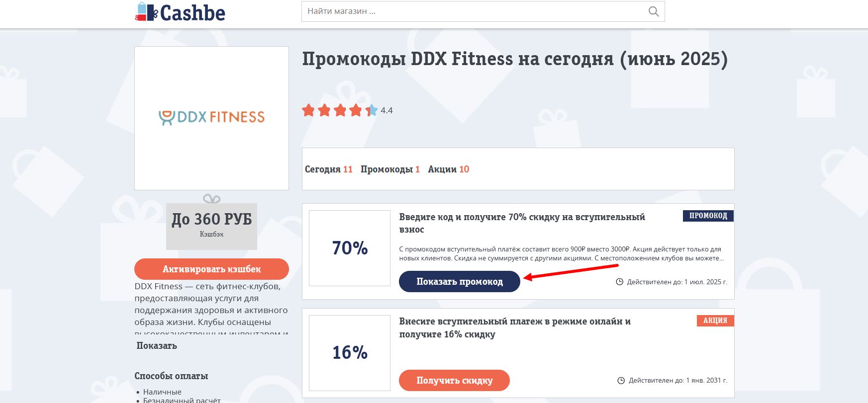
Task: Open the DDX Fitness logo image
Action: (211, 118)
